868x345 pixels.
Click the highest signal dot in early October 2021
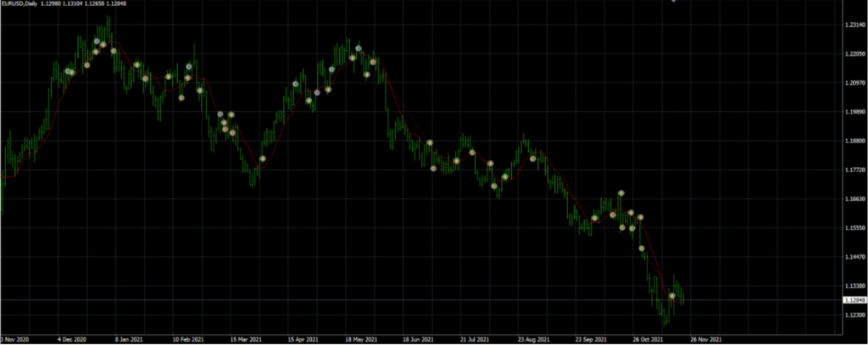(x=620, y=194)
